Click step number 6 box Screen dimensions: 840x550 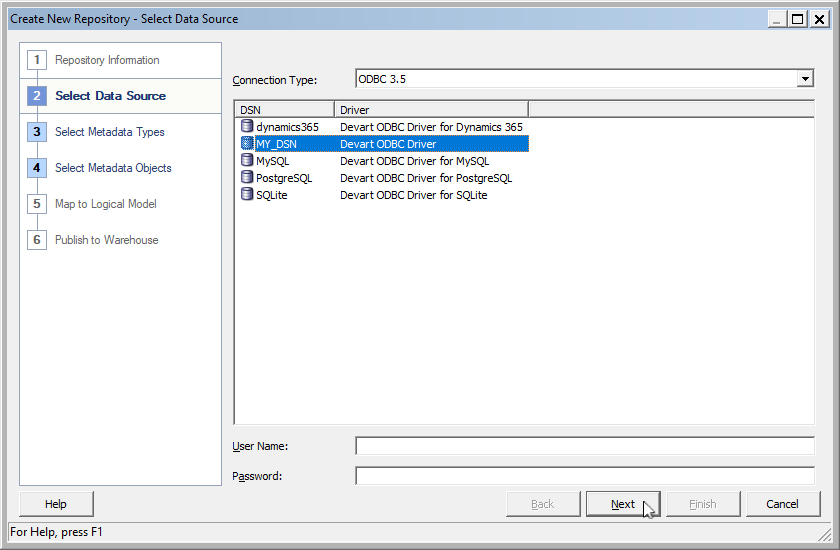click(37, 239)
